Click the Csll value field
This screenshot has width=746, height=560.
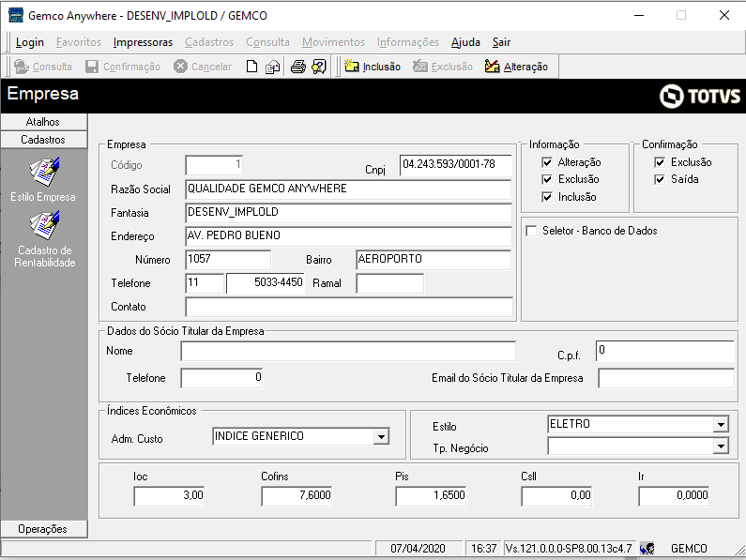click(556, 496)
